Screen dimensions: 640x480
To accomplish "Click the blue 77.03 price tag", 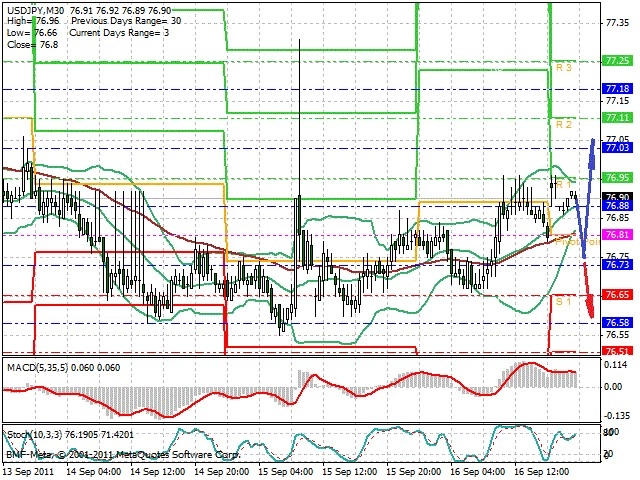I will pyautogui.click(x=617, y=148).
